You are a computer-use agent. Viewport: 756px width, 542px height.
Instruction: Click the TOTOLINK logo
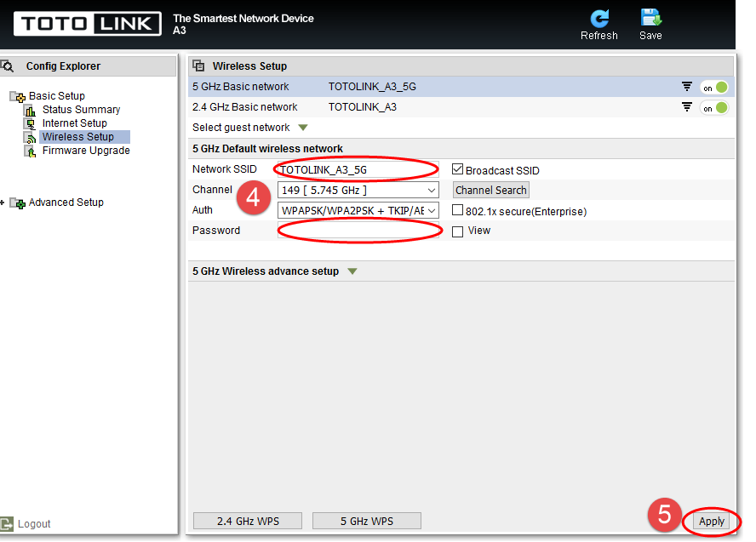[88, 24]
